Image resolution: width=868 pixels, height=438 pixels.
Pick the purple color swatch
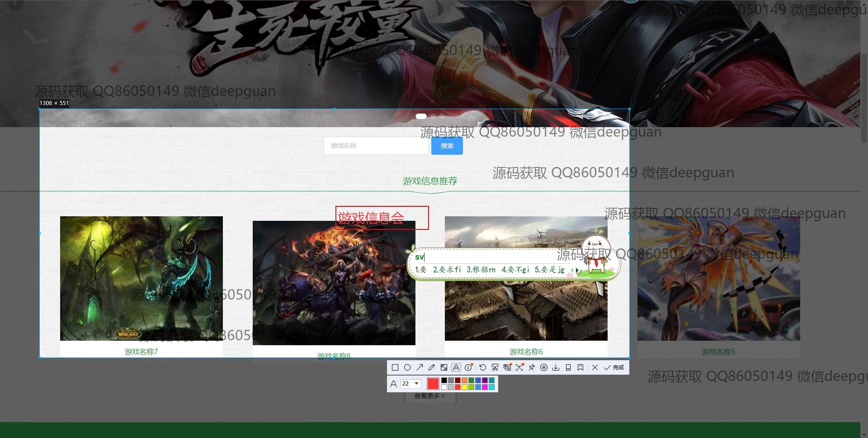[x=485, y=381]
